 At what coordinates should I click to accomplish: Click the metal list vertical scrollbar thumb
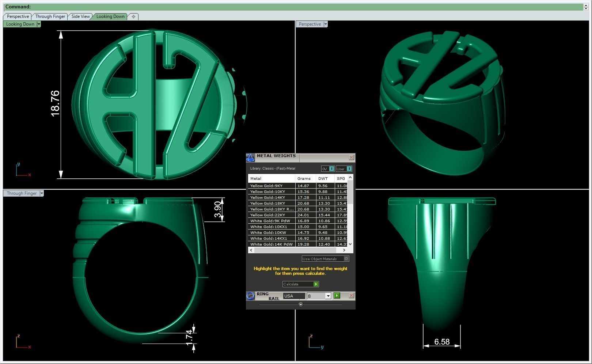350,192
